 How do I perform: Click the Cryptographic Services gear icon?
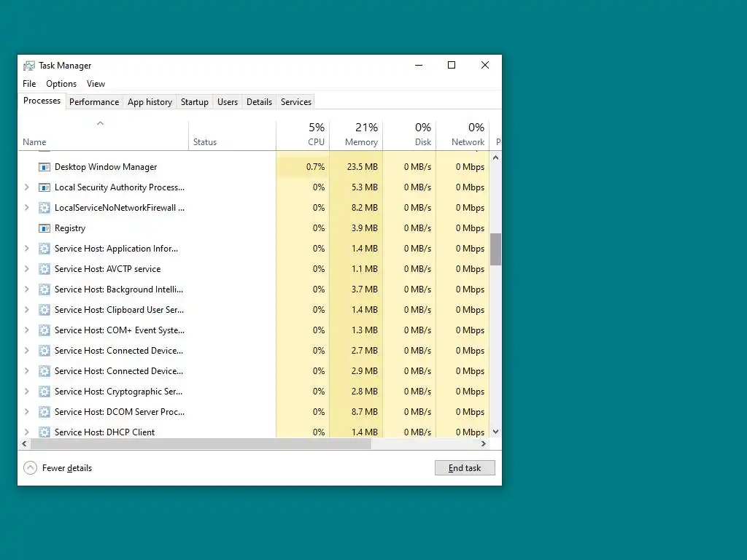coord(44,392)
